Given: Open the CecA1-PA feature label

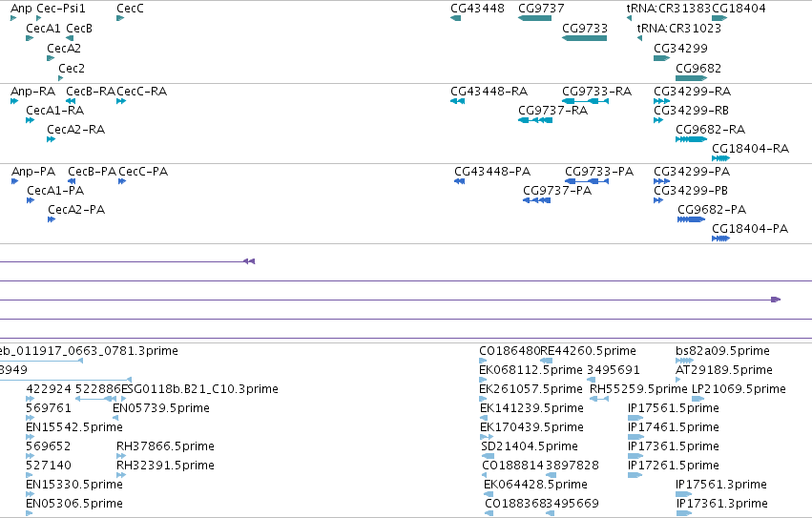Looking at the screenshot, I should (x=55, y=190).
